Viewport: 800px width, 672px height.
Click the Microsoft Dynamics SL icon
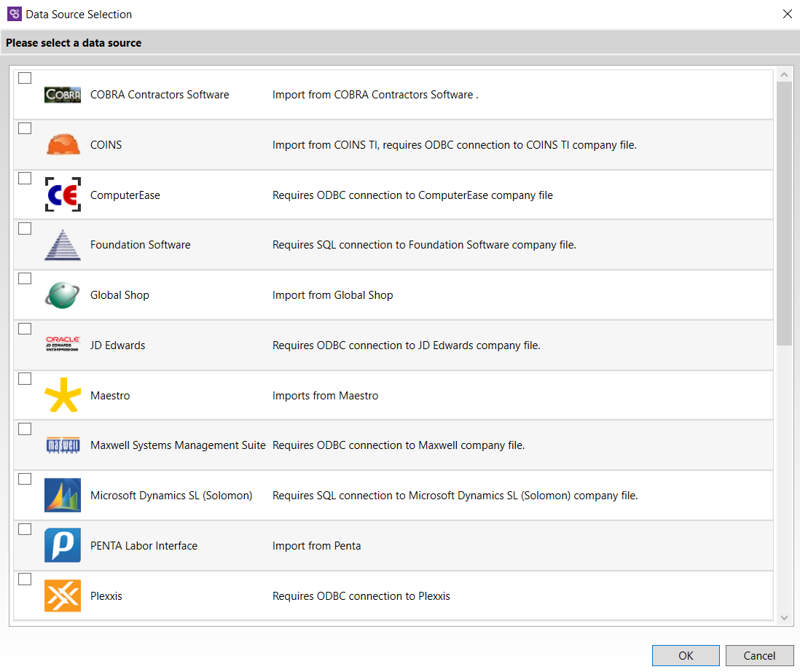[x=62, y=495]
